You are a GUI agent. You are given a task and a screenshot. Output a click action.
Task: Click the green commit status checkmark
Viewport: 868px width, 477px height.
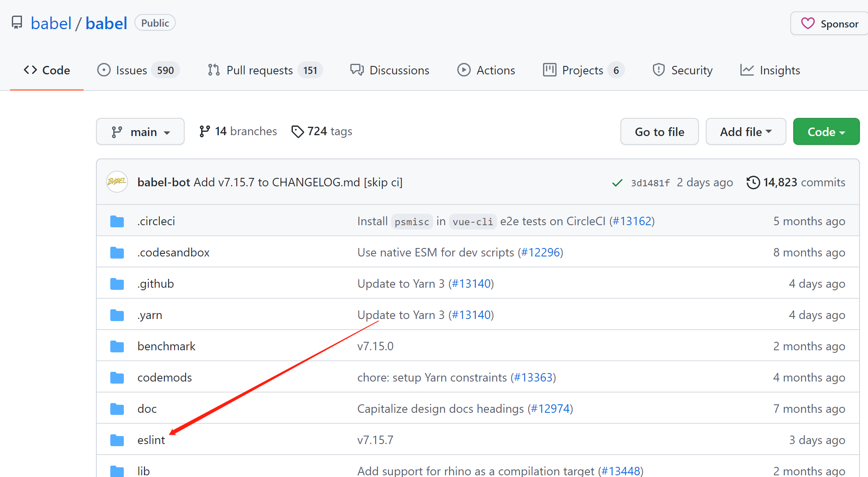point(617,183)
